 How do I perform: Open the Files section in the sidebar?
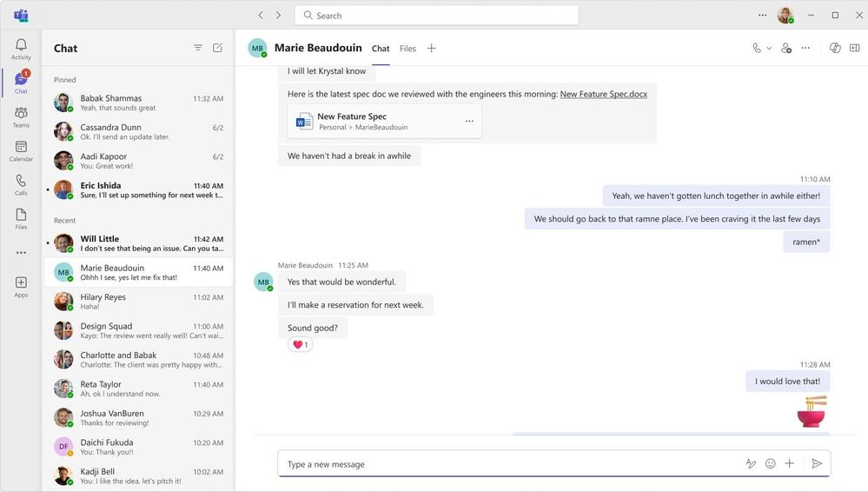point(21,218)
